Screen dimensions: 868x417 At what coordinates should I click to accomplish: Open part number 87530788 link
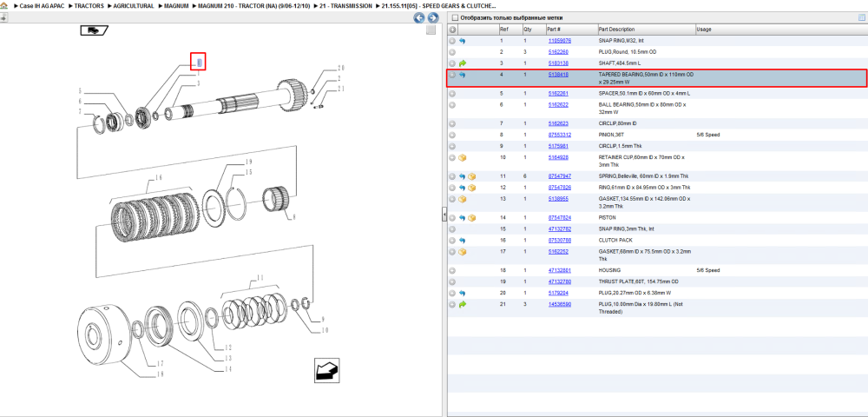click(x=560, y=241)
